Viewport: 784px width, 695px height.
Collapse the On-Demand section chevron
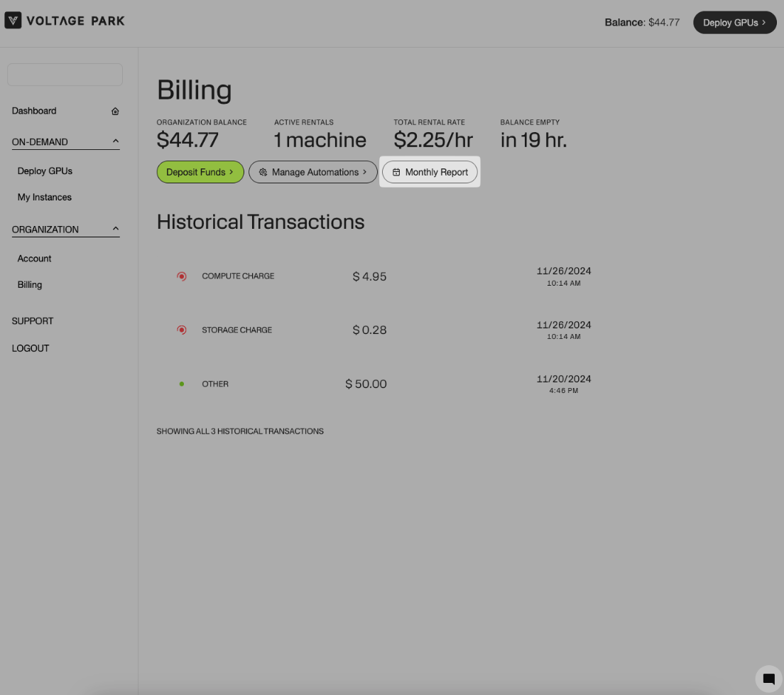pos(116,141)
